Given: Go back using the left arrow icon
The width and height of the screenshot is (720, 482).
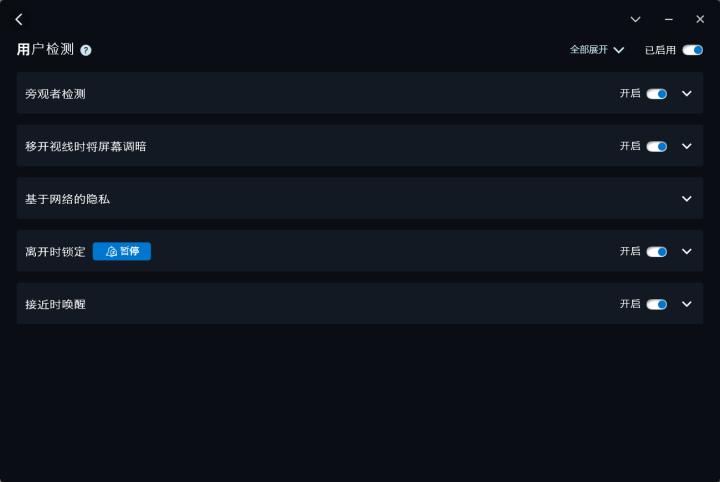Looking at the screenshot, I should (19, 19).
